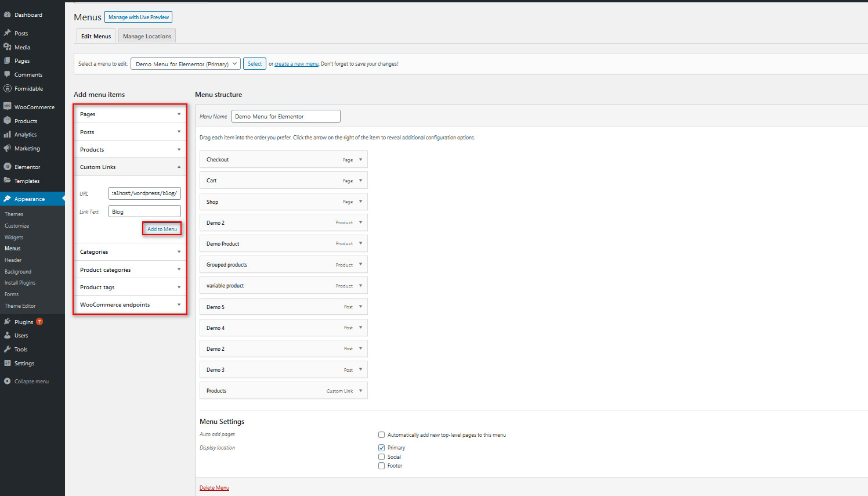This screenshot has height=496, width=868.
Task: Follow the create a new menu link
Action: 296,64
